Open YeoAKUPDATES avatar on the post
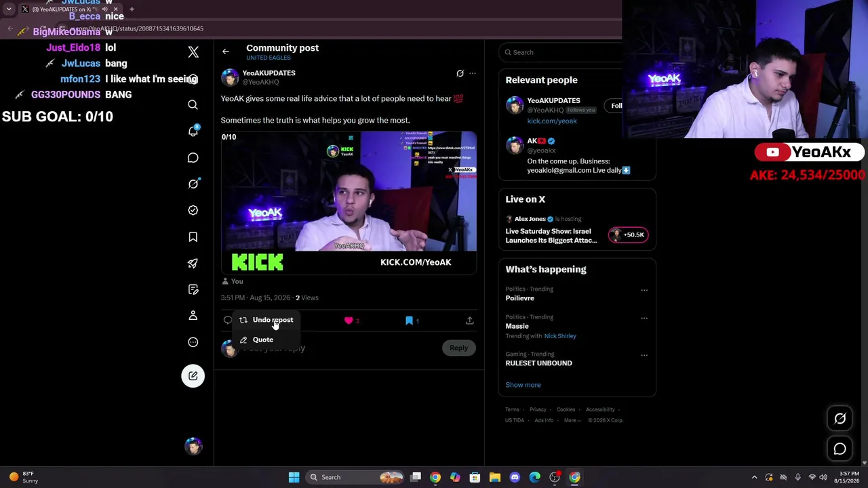This screenshot has height=488, width=868. (x=230, y=77)
